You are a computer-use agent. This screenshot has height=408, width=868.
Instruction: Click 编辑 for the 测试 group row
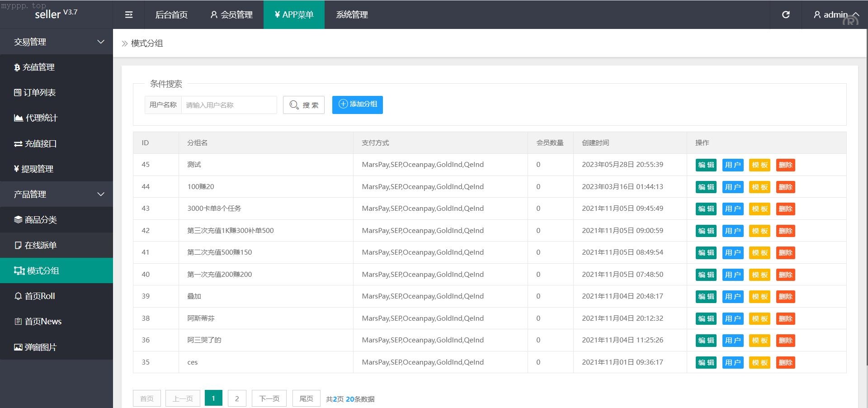706,165
